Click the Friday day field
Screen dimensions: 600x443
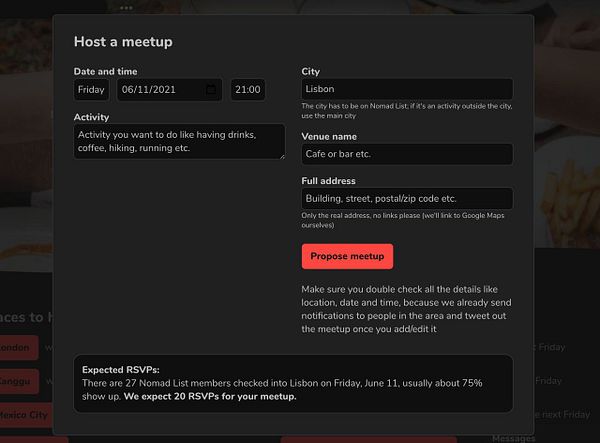point(91,90)
